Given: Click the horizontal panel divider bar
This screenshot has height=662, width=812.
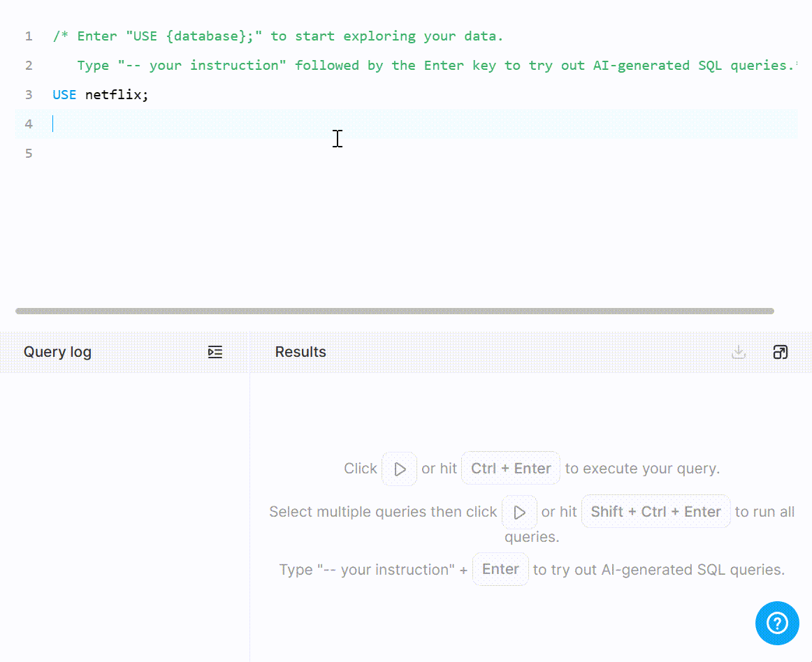Looking at the screenshot, I should tap(393, 310).
